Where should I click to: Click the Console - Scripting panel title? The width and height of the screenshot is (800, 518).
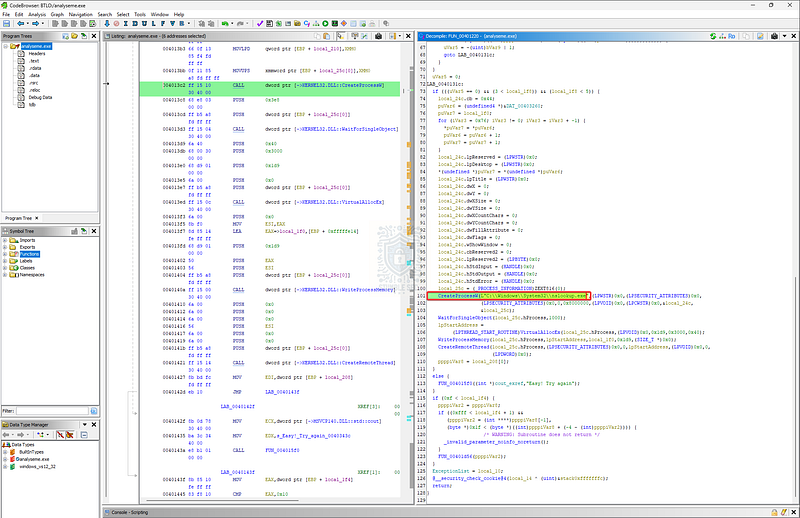[130, 512]
